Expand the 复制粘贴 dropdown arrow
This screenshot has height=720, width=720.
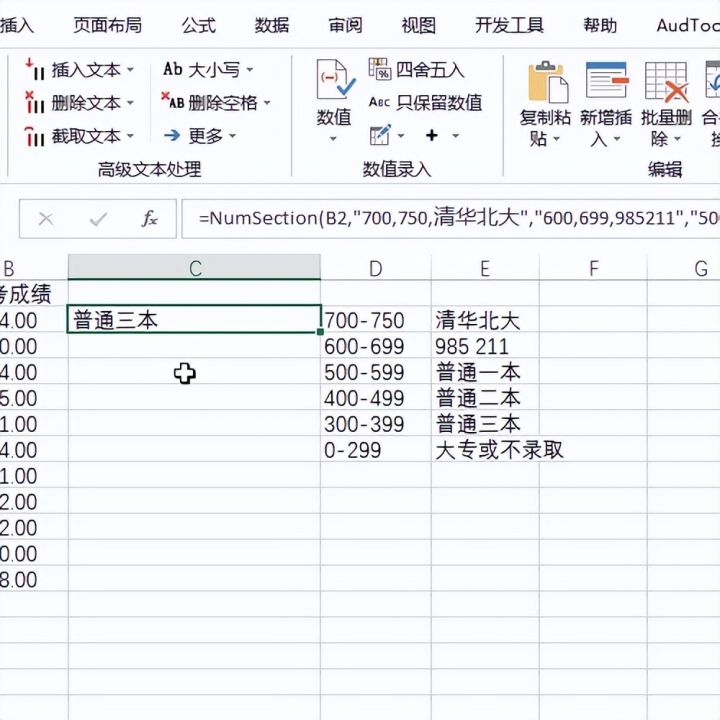(557, 139)
